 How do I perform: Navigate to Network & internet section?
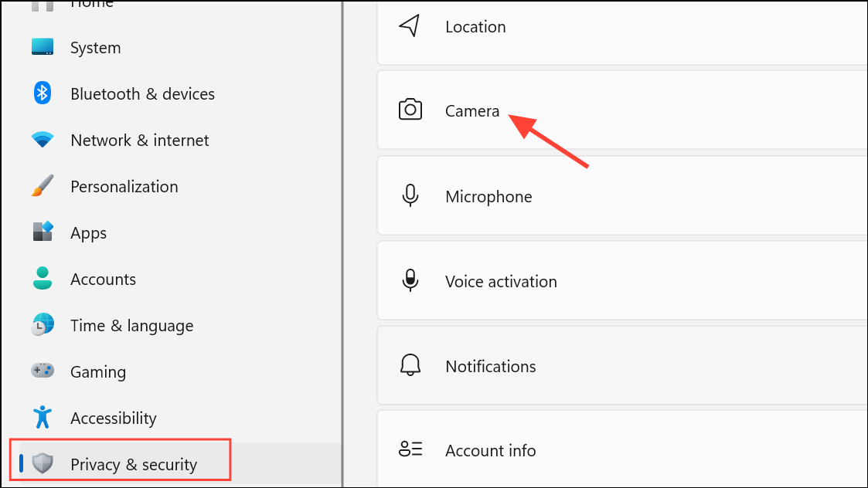[x=139, y=140]
